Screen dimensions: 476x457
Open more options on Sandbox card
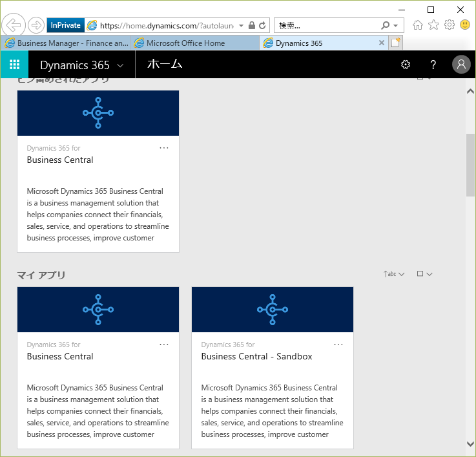(x=338, y=345)
